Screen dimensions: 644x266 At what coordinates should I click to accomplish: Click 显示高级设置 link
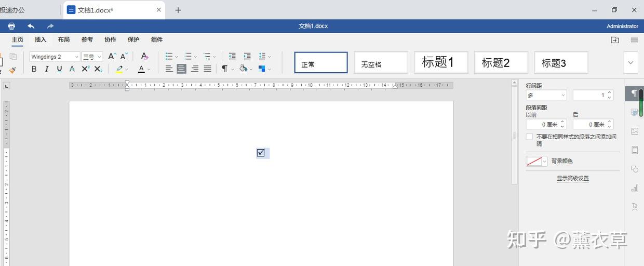pos(573,178)
